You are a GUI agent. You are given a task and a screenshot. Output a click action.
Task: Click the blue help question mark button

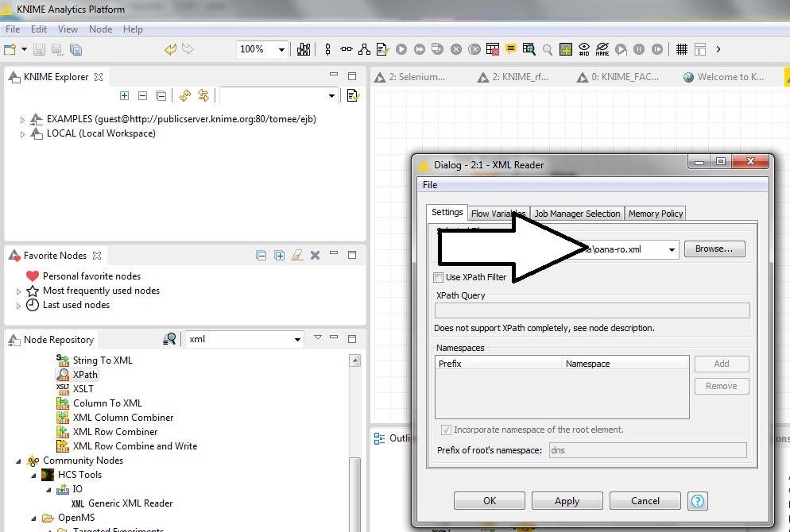pyautogui.click(x=697, y=501)
